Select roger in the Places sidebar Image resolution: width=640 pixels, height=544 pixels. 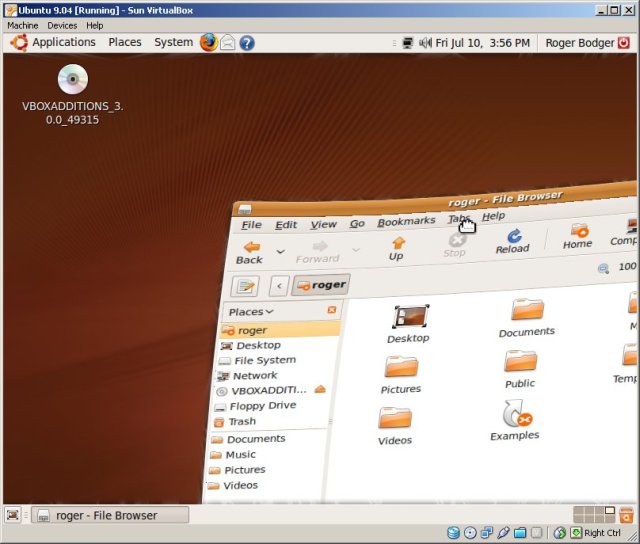(x=280, y=330)
